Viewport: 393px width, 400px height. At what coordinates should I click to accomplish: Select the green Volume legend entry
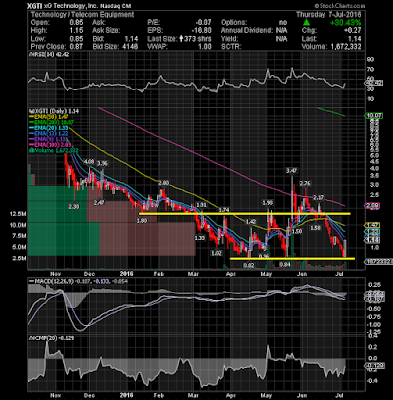click(x=54, y=151)
